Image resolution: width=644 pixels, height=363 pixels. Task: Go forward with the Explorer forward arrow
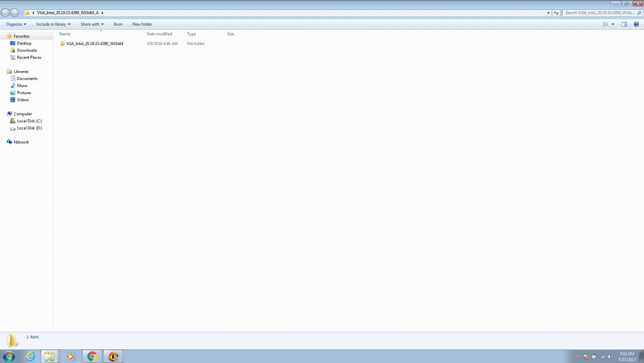tap(14, 13)
